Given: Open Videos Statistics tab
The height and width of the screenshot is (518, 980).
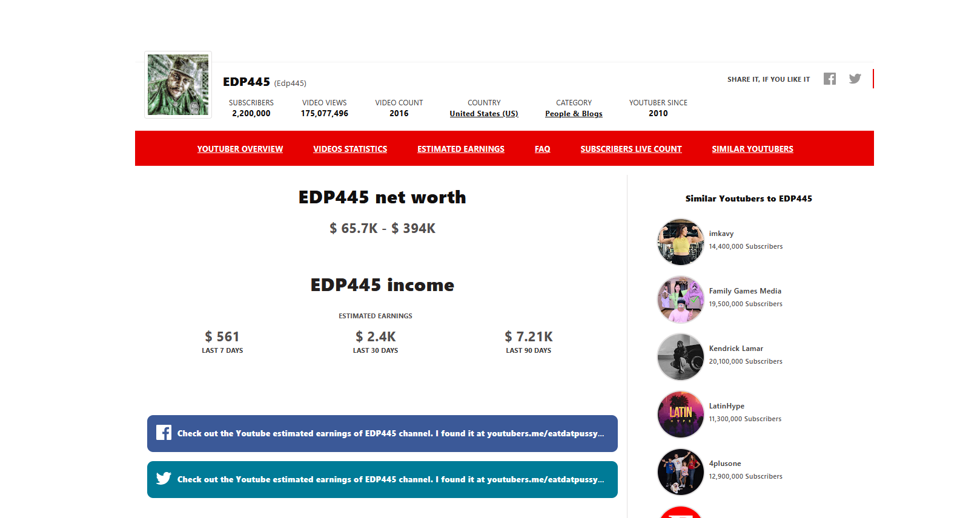Looking at the screenshot, I should pyautogui.click(x=350, y=149).
